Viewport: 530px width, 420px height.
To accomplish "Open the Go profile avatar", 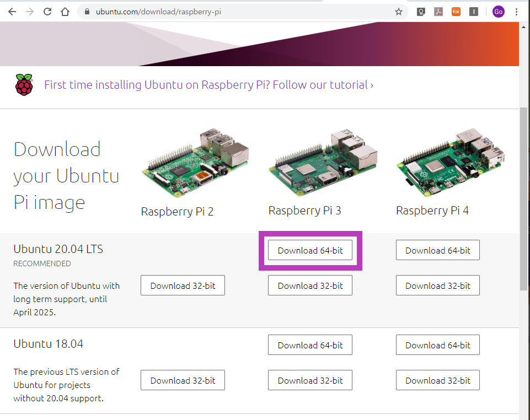I will click(x=498, y=12).
